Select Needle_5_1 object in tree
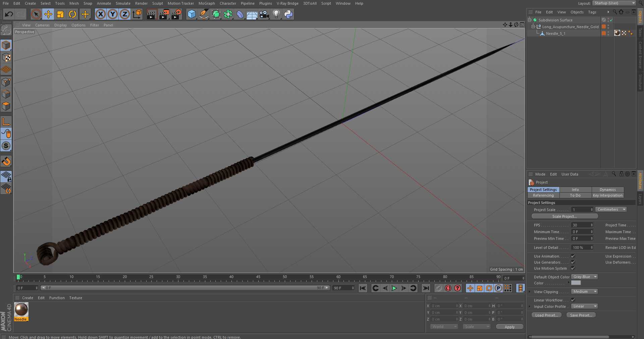The width and height of the screenshot is (644, 339). tap(555, 33)
